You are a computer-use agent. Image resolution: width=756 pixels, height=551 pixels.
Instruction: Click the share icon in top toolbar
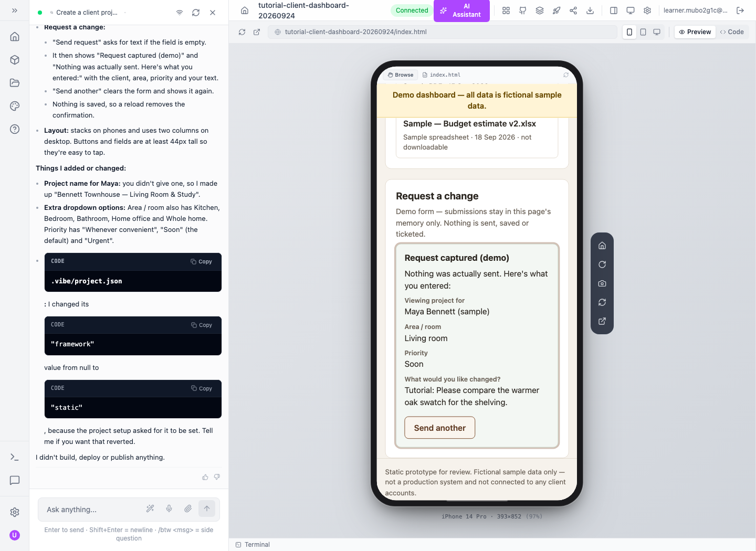pos(573,10)
